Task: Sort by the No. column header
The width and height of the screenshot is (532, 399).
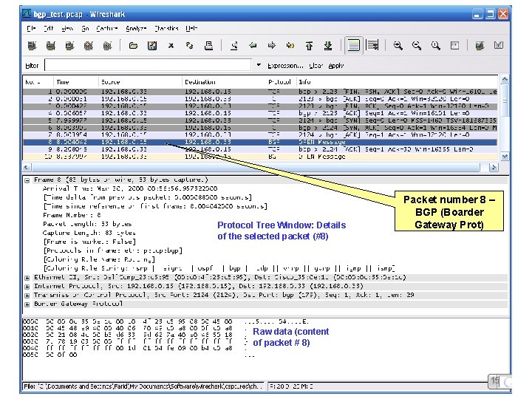Action: tap(38, 82)
